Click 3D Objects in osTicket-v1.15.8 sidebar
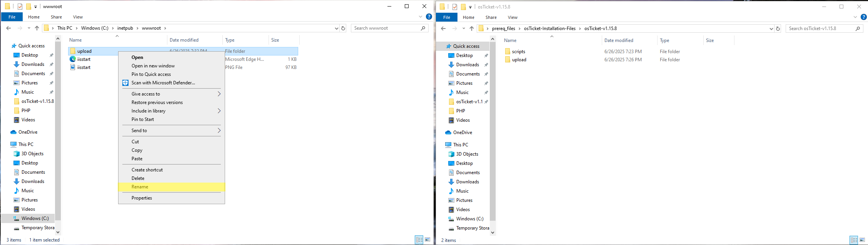The width and height of the screenshot is (868, 245). click(463, 154)
